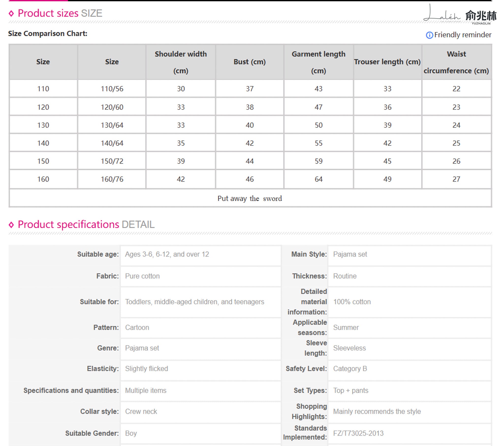This screenshot has height=446, width=504.
Task: Select the 'Boy' gender value
Action: 131,433
